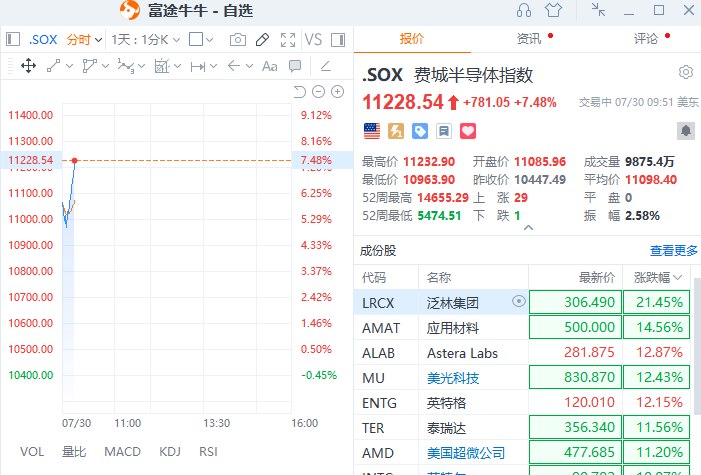Undo chart zoom with reset icon
This screenshot has width=701, height=475.
pos(300,92)
